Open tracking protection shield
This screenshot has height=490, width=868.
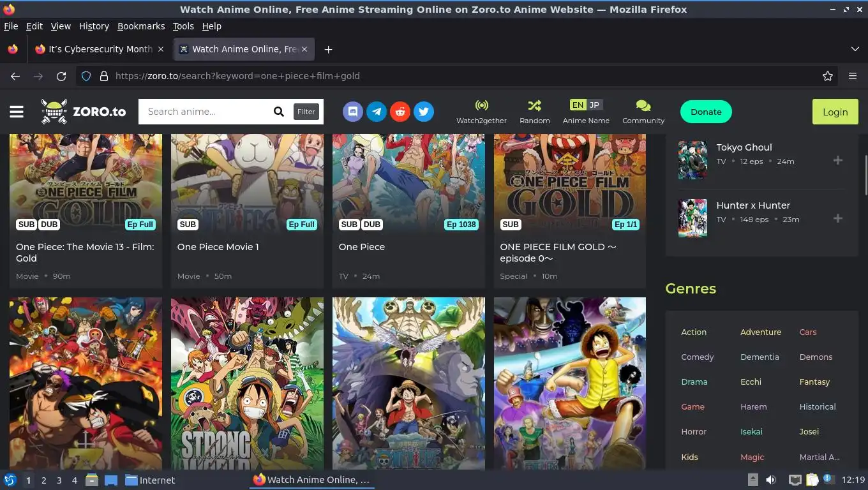86,76
